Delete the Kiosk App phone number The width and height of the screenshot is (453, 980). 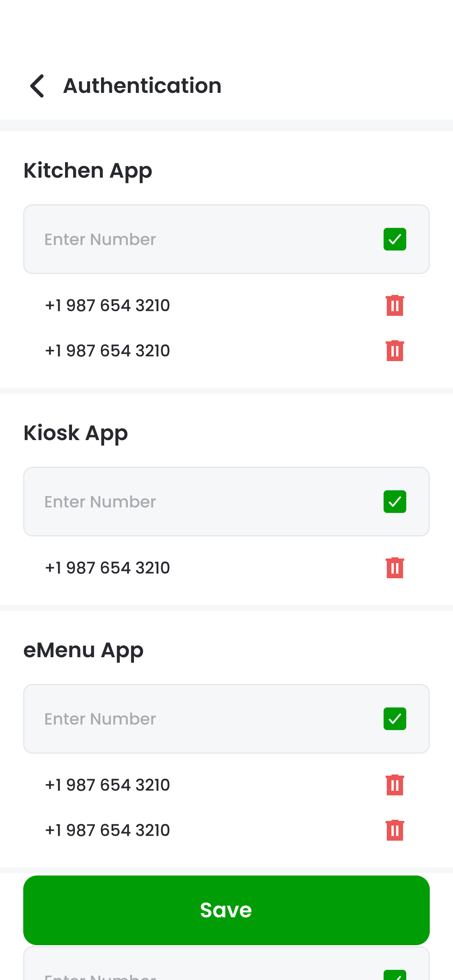(x=395, y=568)
